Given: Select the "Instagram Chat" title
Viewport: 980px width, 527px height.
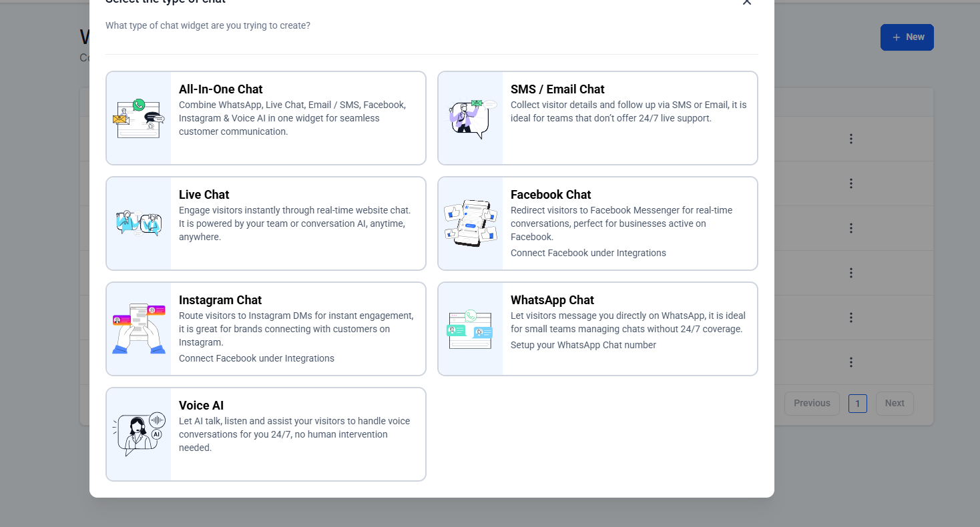Looking at the screenshot, I should tap(220, 300).
